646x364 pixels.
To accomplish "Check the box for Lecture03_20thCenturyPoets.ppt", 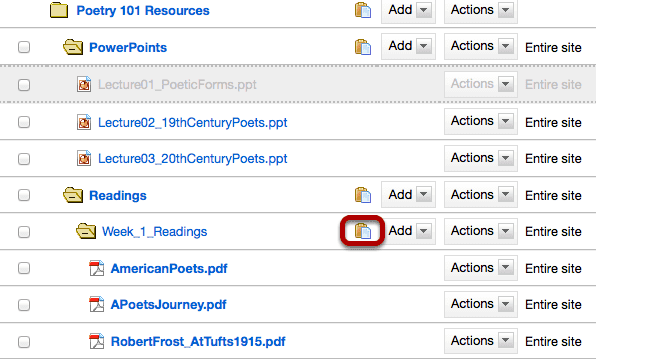I will [24, 159].
